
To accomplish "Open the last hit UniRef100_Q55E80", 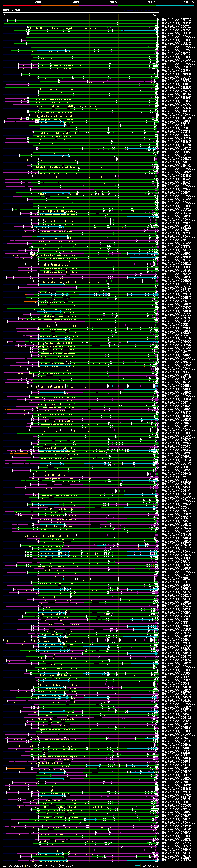I will point(177,860).
